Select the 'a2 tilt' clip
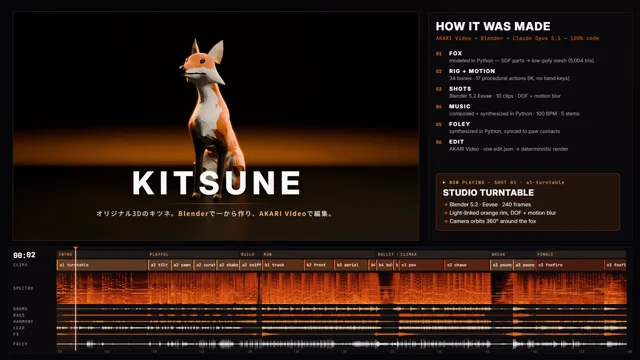Viewport: 640px width, 360px height. click(159, 265)
